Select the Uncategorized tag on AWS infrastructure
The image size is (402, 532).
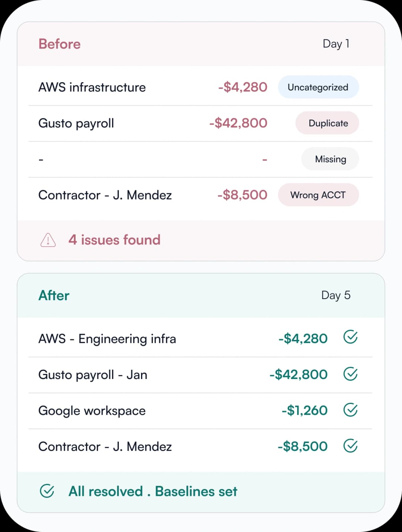point(318,87)
